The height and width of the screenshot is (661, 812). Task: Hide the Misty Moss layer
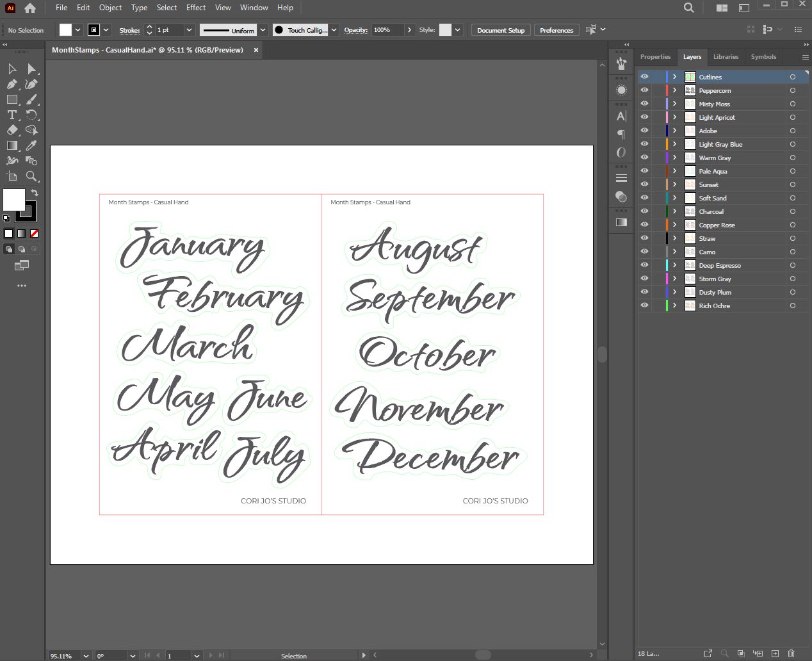click(x=644, y=104)
